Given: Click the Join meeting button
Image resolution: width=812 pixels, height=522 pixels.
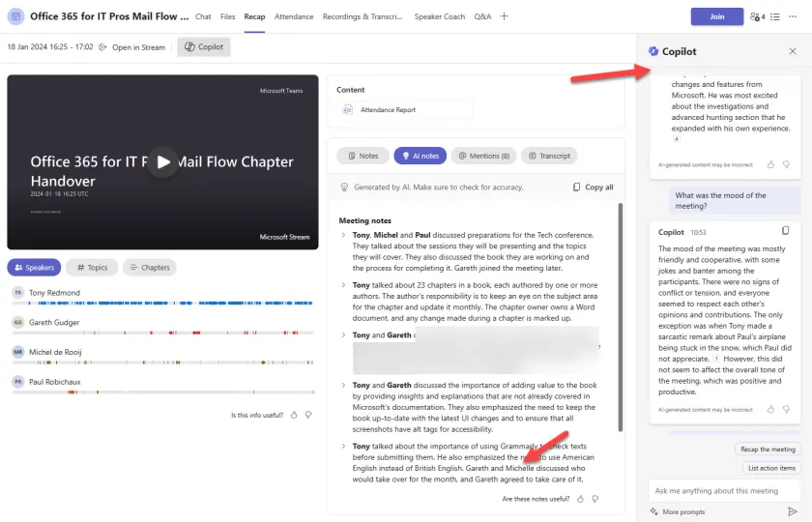Looking at the screenshot, I should click(x=716, y=16).
